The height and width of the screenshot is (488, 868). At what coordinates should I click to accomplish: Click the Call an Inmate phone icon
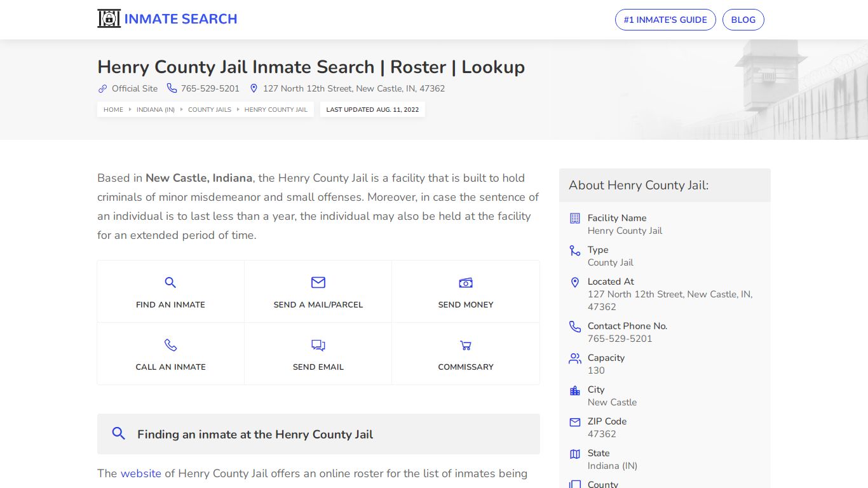coord(170,345)
